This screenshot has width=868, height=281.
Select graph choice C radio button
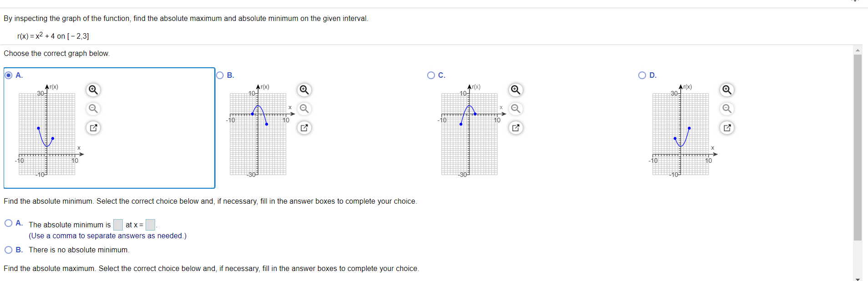click(431, 75)
